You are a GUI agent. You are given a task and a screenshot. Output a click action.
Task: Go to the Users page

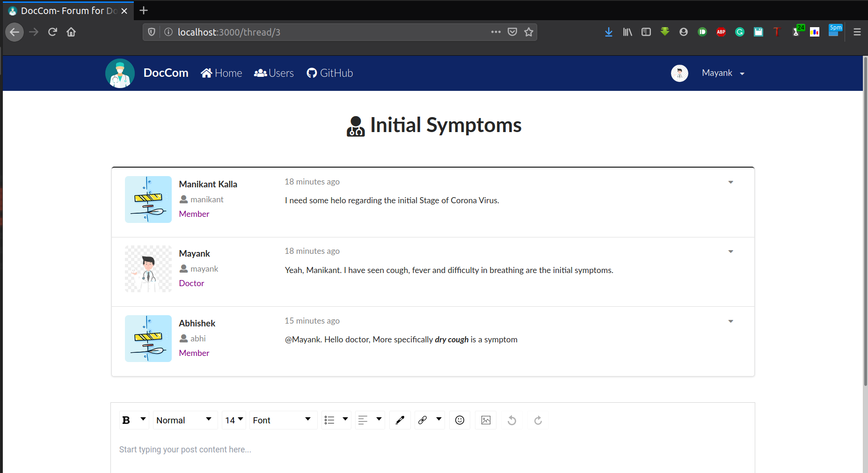point(274,73)
